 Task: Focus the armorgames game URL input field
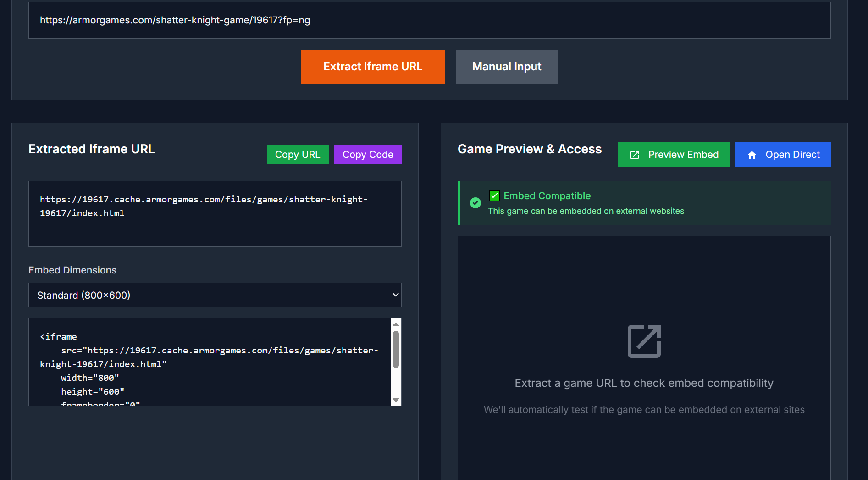click(429, 20)
